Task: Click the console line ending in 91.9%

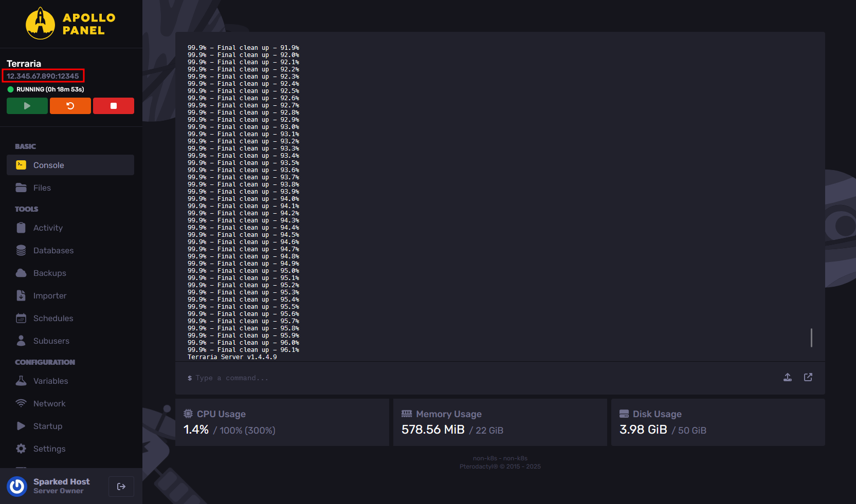Action: pyautogui.click(x=243, y=48)
